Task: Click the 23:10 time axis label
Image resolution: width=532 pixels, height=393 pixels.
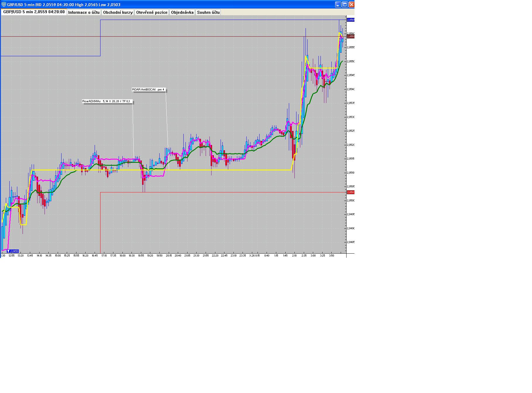Action: point(233,256)
